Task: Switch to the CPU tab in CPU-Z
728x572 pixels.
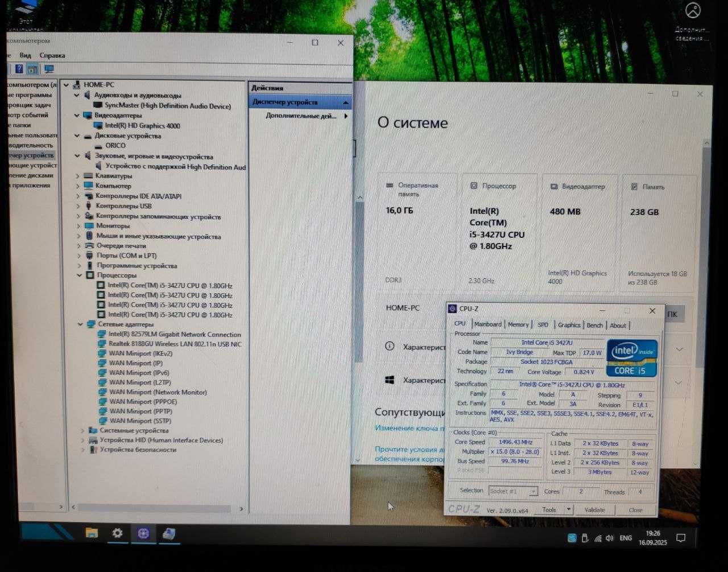Action: [460, 324]
